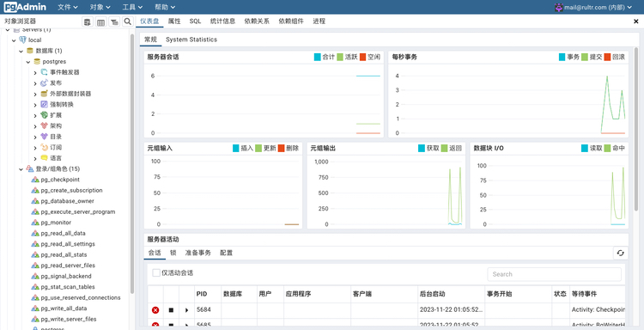644x330 pixels.
Task: Open the System Statistics sub-tab
Action: 191,40
